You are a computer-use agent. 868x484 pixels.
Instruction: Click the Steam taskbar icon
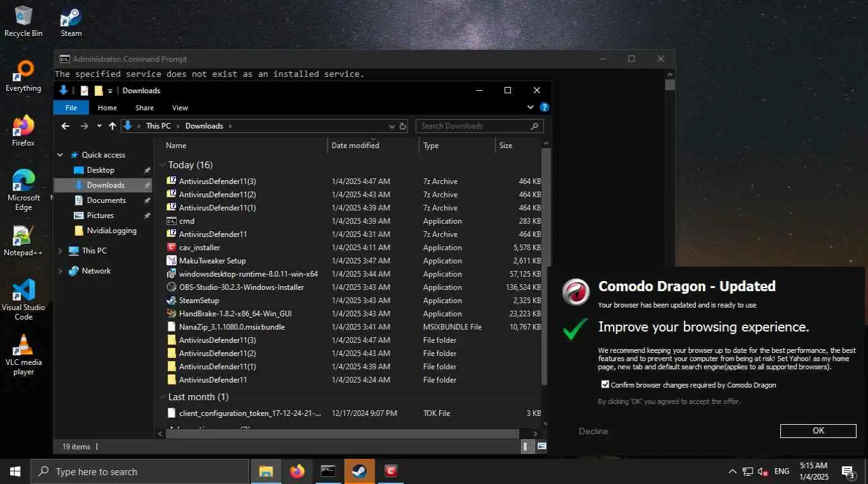360,471
